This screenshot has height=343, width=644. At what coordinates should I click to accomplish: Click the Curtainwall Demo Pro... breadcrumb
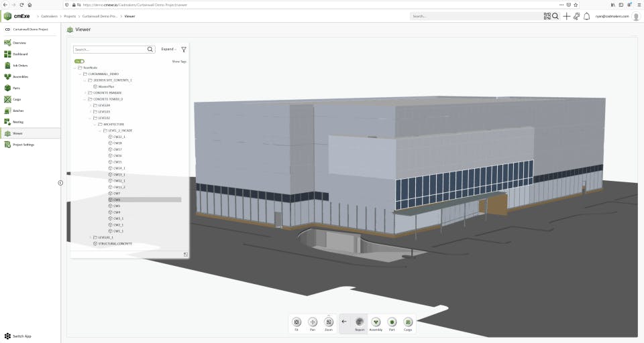coord(100,16)
